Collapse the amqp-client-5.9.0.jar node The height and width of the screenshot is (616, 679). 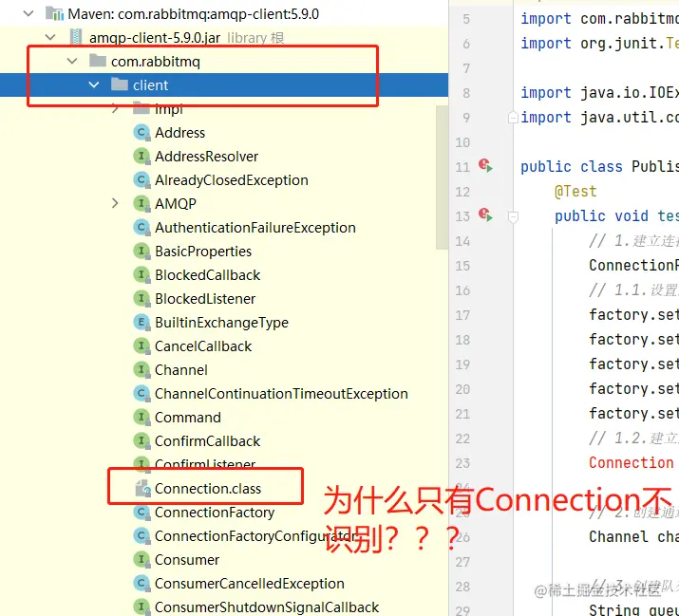pyautogui.click(x=50, y=38)
